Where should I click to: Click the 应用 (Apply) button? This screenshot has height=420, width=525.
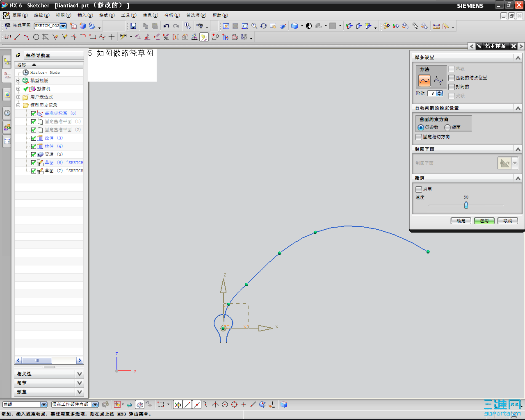click(484, 221)
